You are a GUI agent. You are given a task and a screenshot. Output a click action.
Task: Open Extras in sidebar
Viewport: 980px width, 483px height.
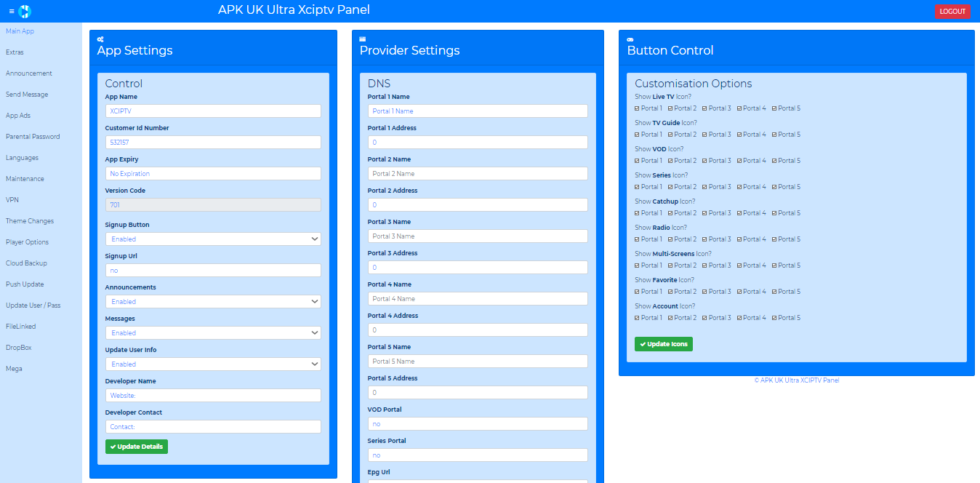[x=15, y=52]
